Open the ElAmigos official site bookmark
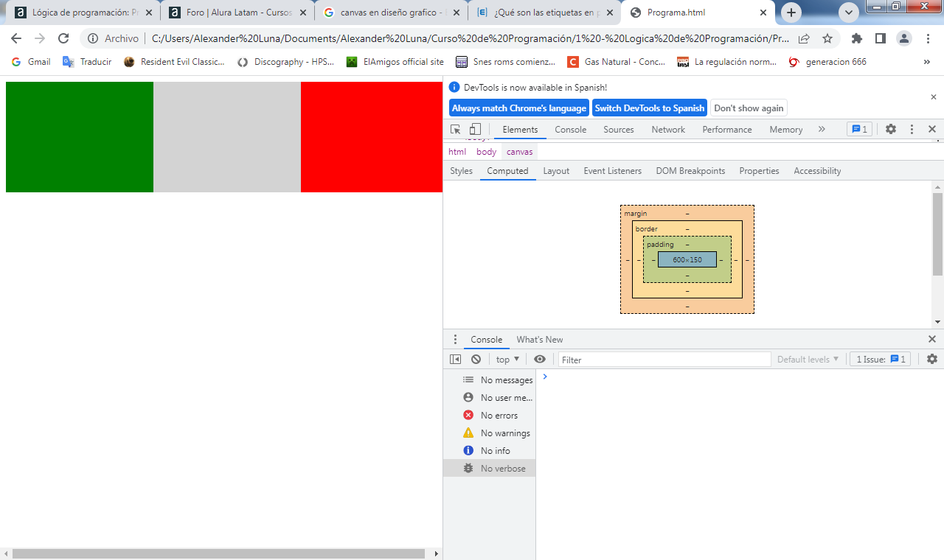The height and width of the screenshot is (560, 944). pos(395,62)
